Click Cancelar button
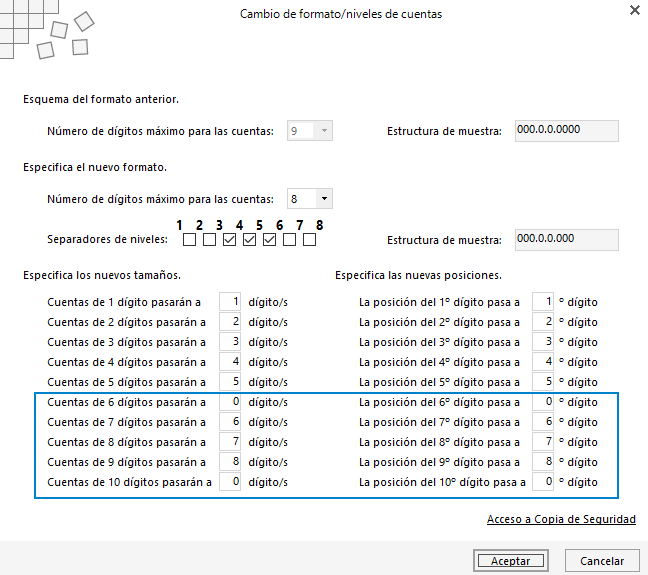The width and height of the screenshot is (648, 575). tap(602, 561)
